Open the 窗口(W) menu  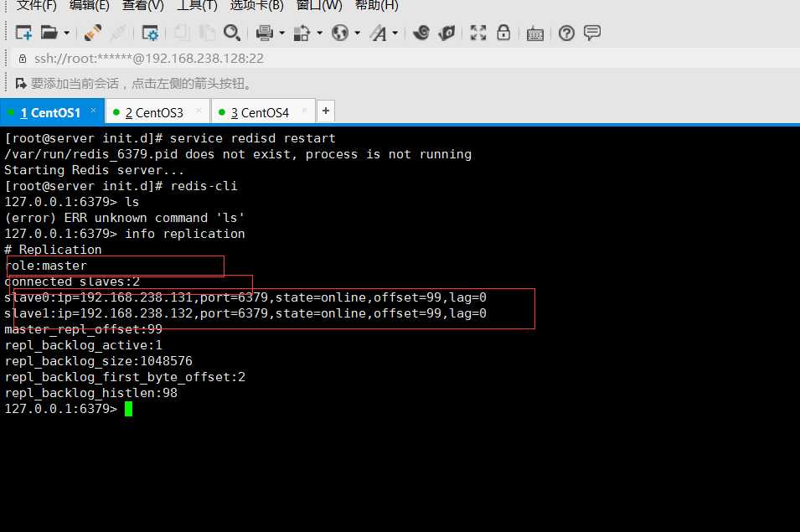(319, 5)
